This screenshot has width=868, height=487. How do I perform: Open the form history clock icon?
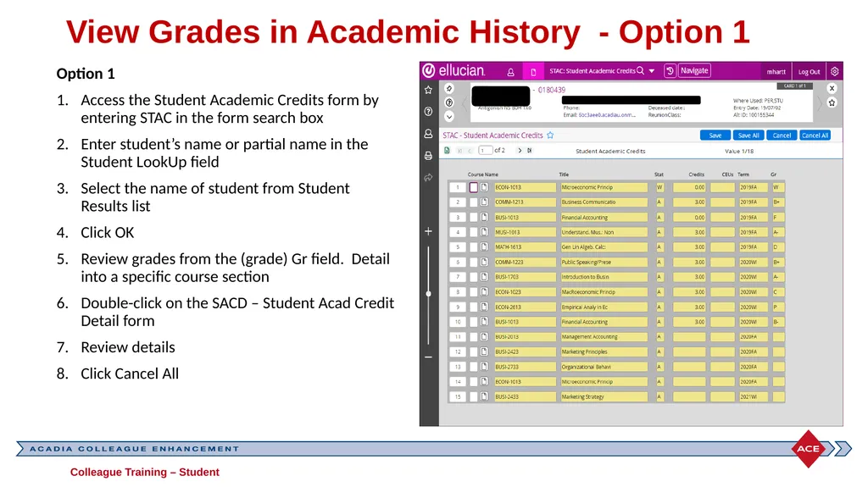pyautogui.click(x=670, y=71)
